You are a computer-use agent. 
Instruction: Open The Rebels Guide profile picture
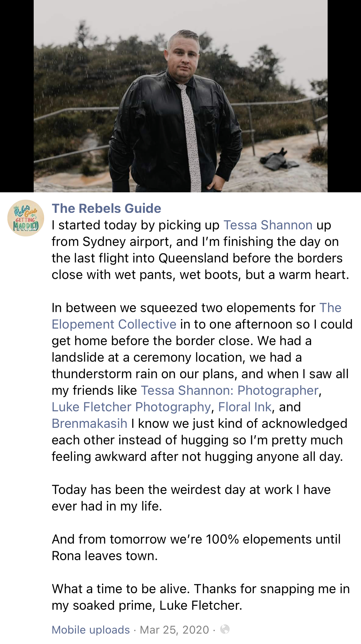26,218
